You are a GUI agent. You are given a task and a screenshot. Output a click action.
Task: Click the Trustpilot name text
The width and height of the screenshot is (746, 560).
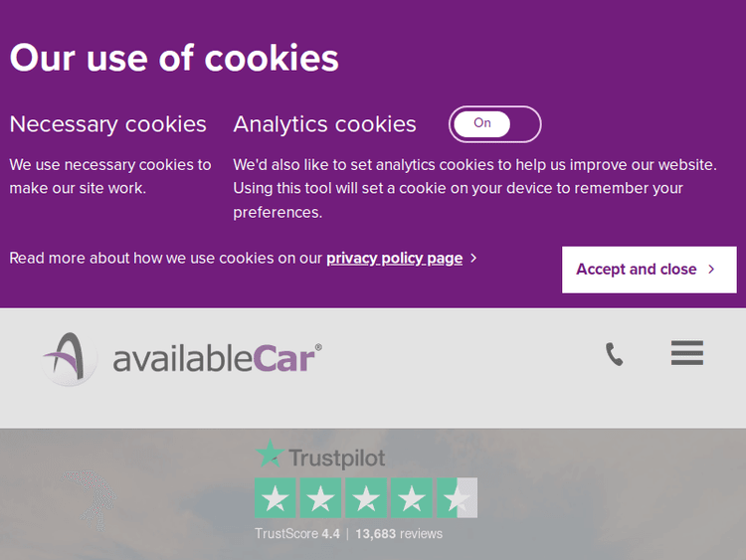coord(336,458)
